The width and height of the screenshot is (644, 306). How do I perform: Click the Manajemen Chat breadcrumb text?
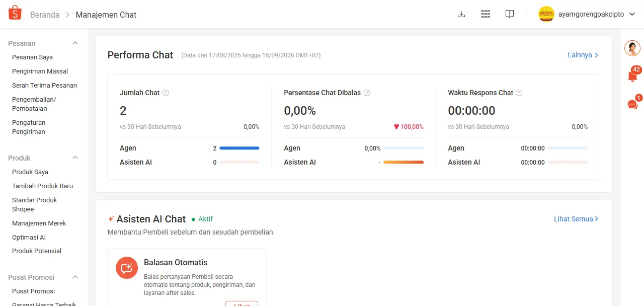pyautogui.click(x=106, y=15)
